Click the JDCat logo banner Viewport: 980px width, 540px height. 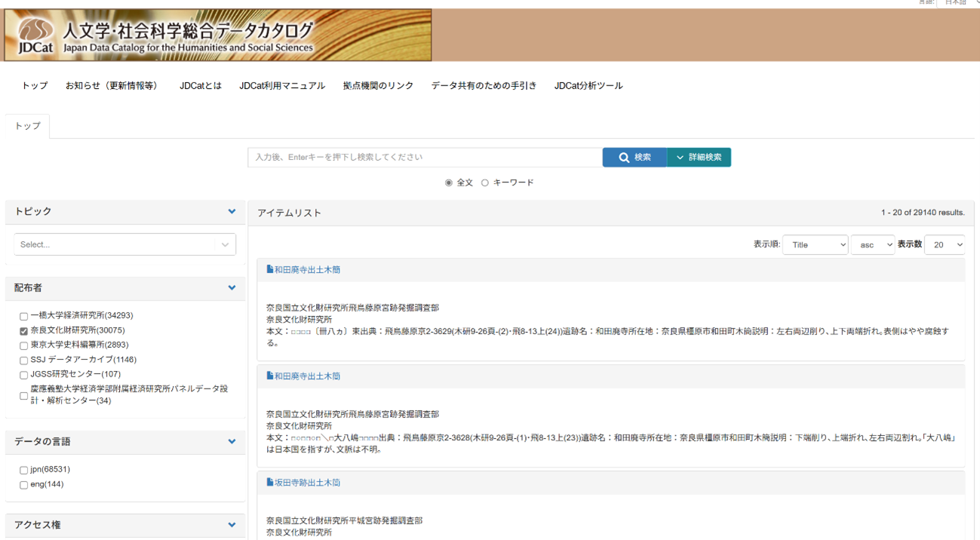(217, 35)
